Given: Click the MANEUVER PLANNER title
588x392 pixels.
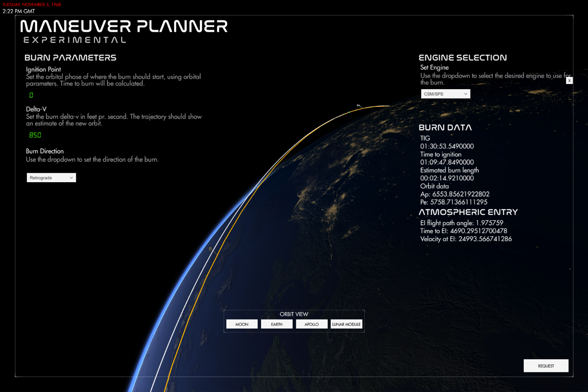Looking at the screenshot, I should (124, 26).
